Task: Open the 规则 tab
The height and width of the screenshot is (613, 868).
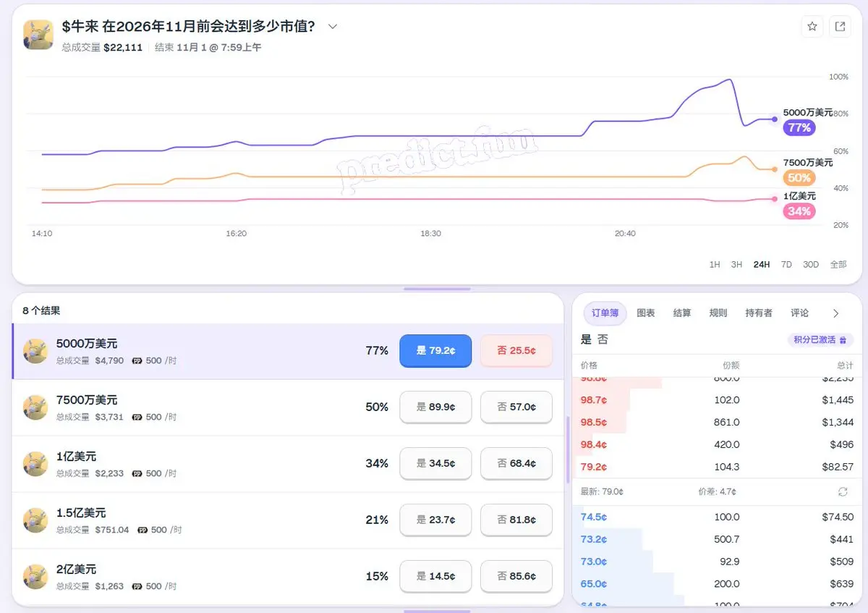Action: pyautogui.click(x=718, y=313)
